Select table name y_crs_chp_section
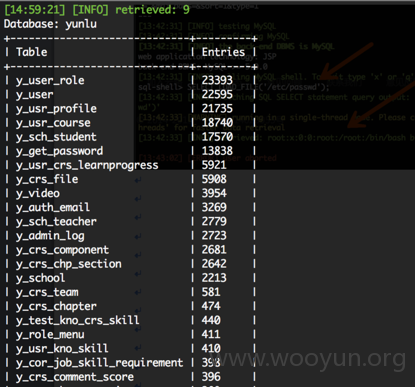Image resolution: width=415 pixels, height=387 pixels. click(x=69, y=264)
